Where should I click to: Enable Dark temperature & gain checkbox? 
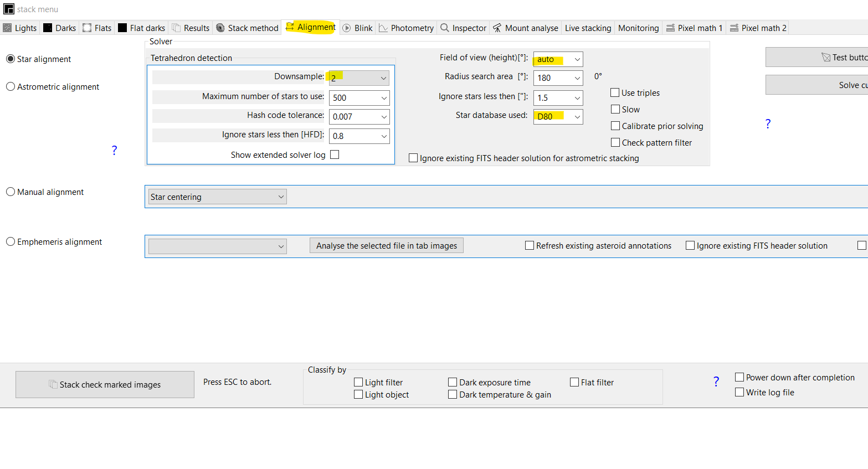click(453, 394)
